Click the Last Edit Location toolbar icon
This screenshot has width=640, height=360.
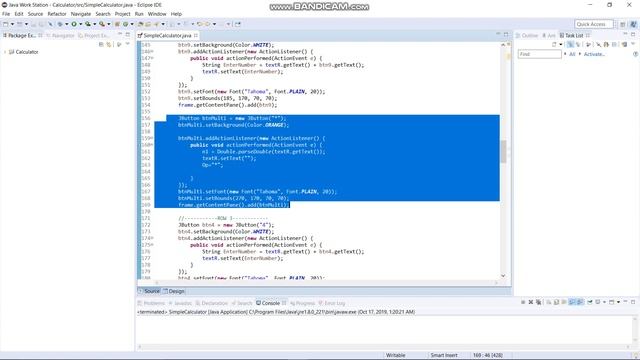click(200, 24)
